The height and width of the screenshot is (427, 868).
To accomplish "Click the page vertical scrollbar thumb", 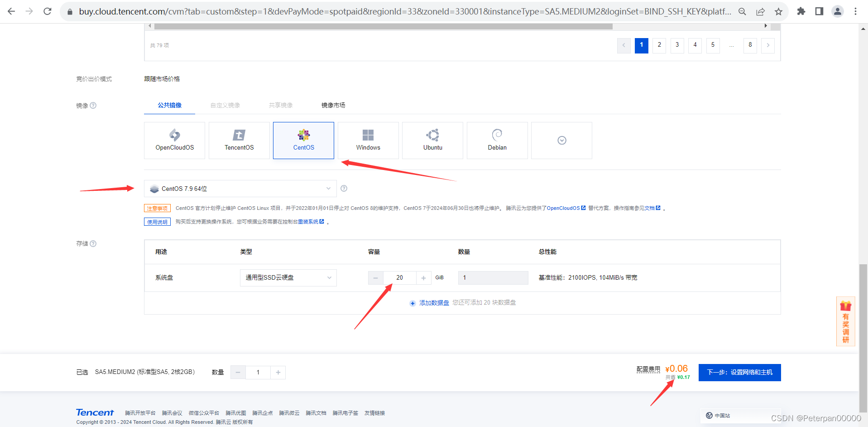I will coord(863,338).
